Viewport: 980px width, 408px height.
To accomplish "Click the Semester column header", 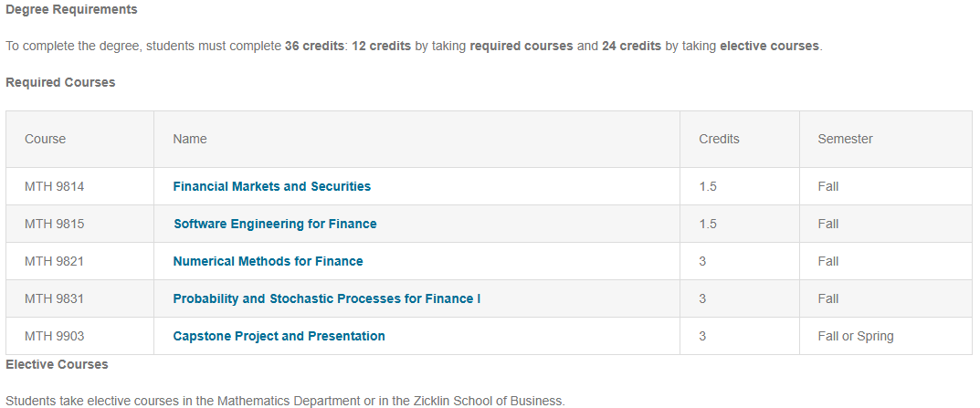I will pyautogui.click(x=845, y=139).
